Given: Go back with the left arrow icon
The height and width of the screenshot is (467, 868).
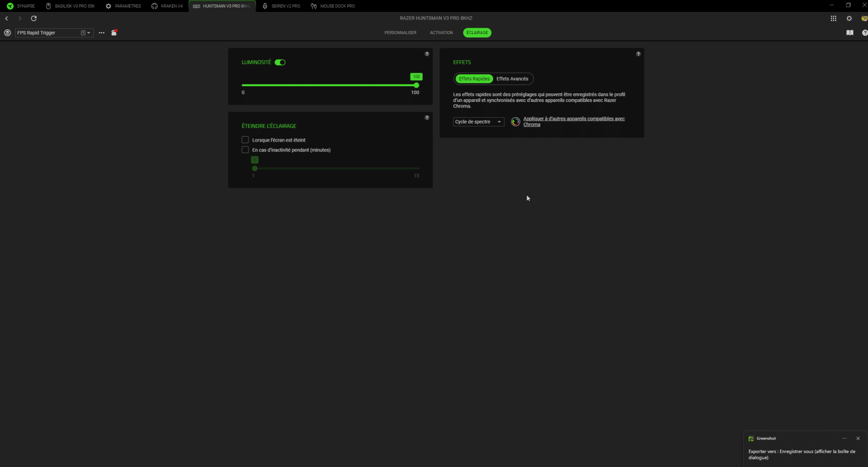Looking at the screenshot, I should pos(7,18).
